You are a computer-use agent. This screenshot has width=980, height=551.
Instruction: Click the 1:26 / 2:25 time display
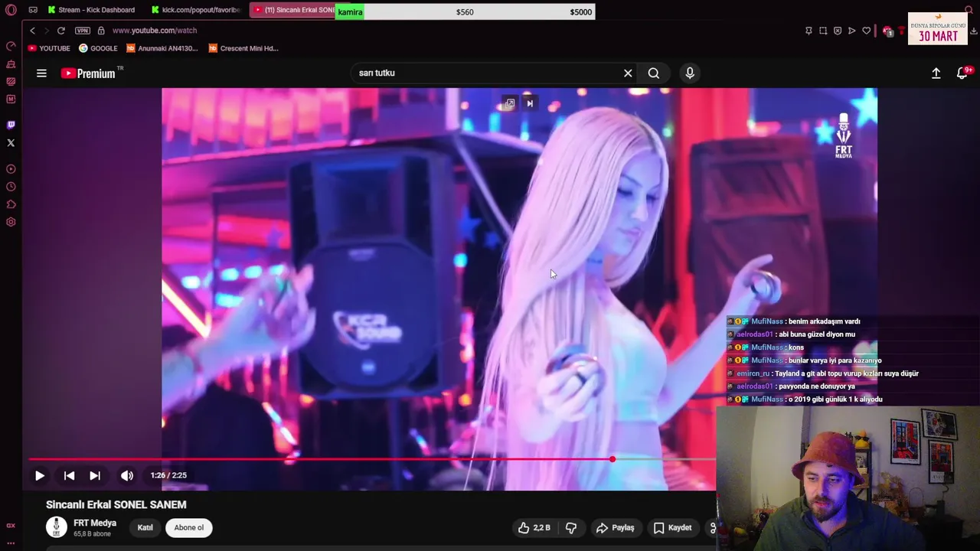[x=168, y=475]
